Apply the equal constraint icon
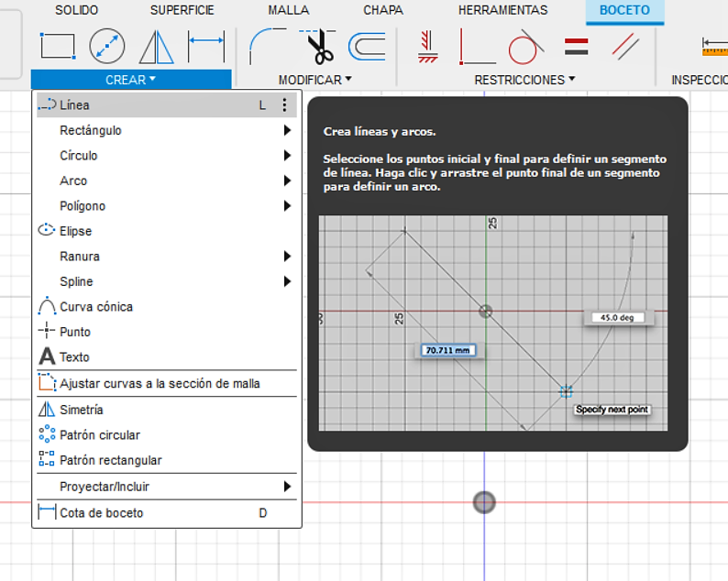The image size is (728, 581). 576,47
